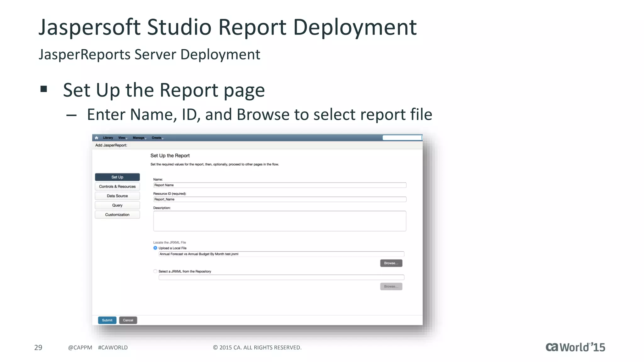Image resolution: width=644 pixels, height=362 pixels.
Task: Expand the Create menu
Action: (x=157, y=138)
